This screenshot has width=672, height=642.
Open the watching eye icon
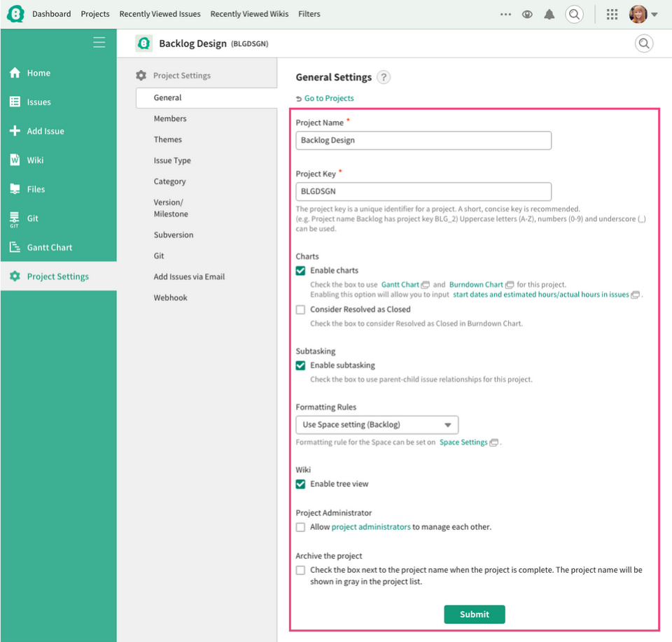click(x=527, y=14)
